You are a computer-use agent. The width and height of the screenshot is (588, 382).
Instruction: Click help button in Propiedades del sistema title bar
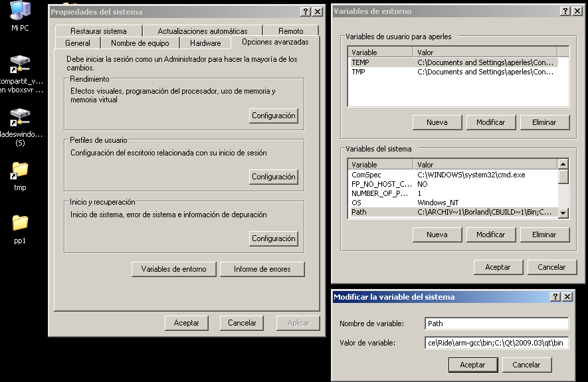306,11
